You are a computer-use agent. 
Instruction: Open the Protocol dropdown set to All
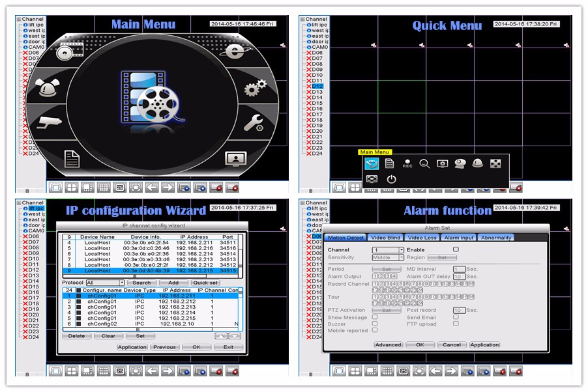point(104,283)
